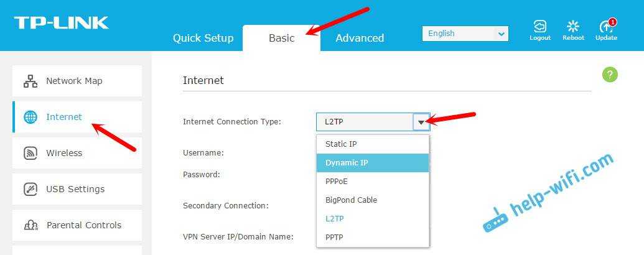Click the Reboot icon

click(573, 27)
